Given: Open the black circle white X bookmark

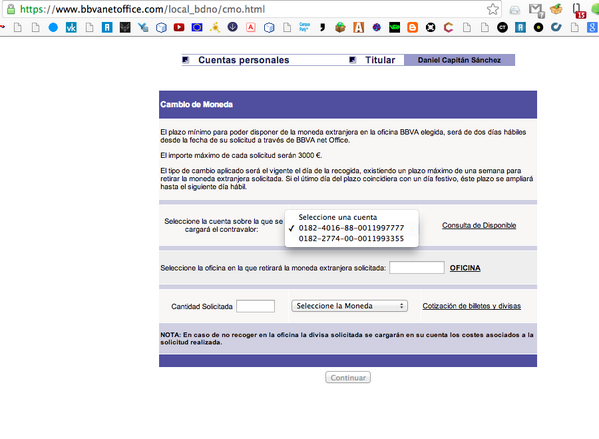Looking at the screenshot, I should (x=431, y=27).
